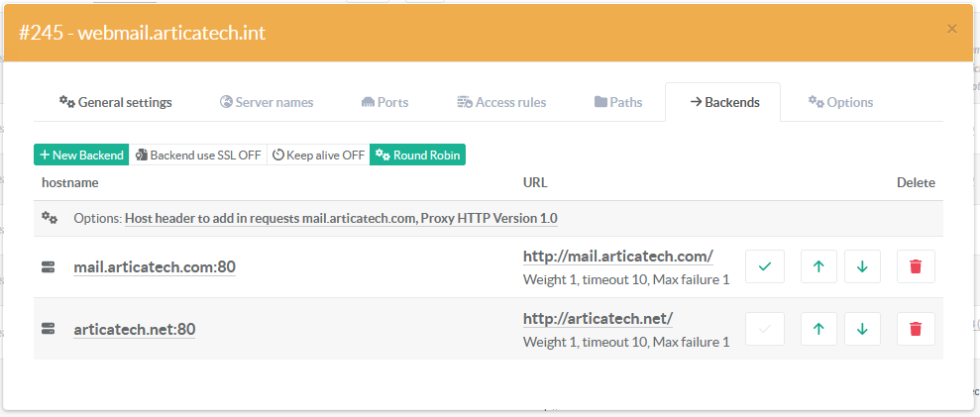
Task: Go to the Ports tab
Action: pos(384,102)
